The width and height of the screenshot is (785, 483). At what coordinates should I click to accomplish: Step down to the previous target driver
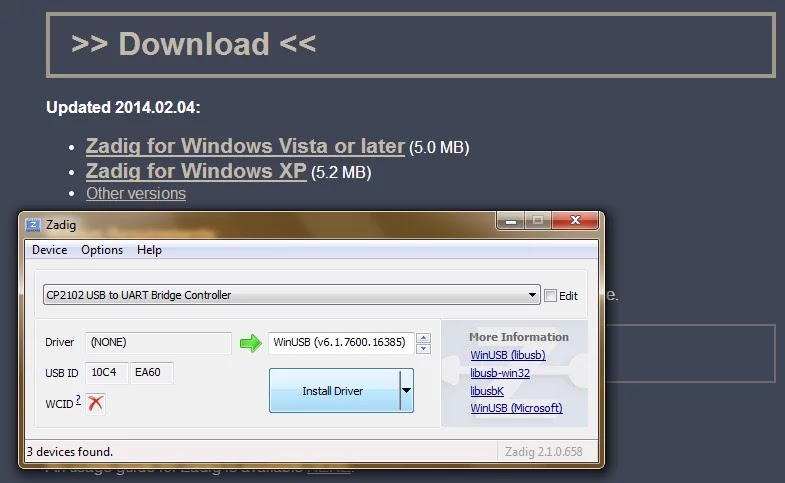[x=423, y=348]
